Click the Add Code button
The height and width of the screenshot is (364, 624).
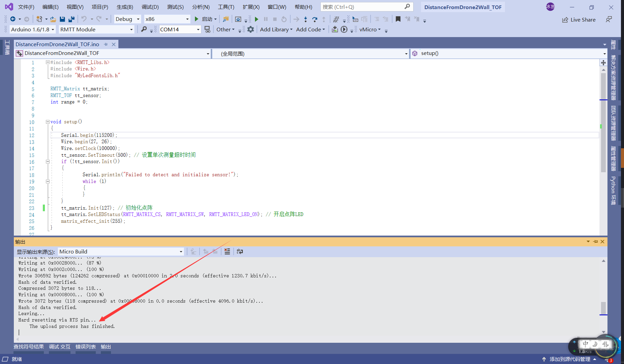click(x=310, y=29)
